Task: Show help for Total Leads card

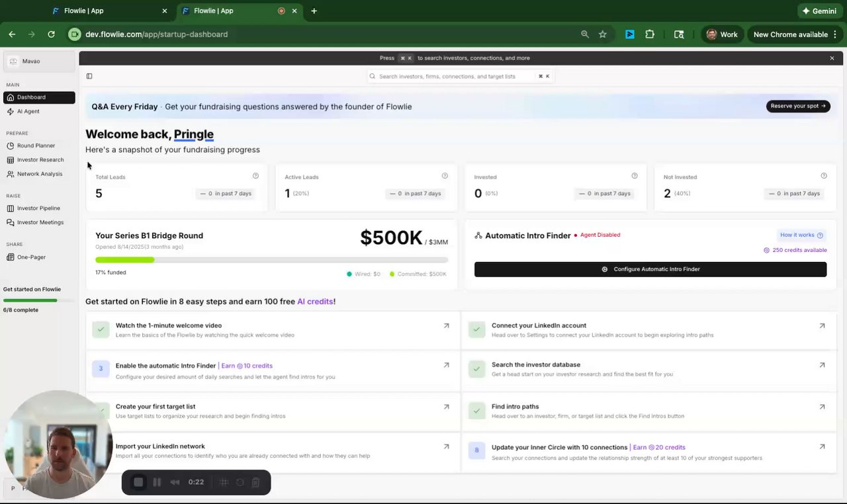Action: (x=255, y=176)
